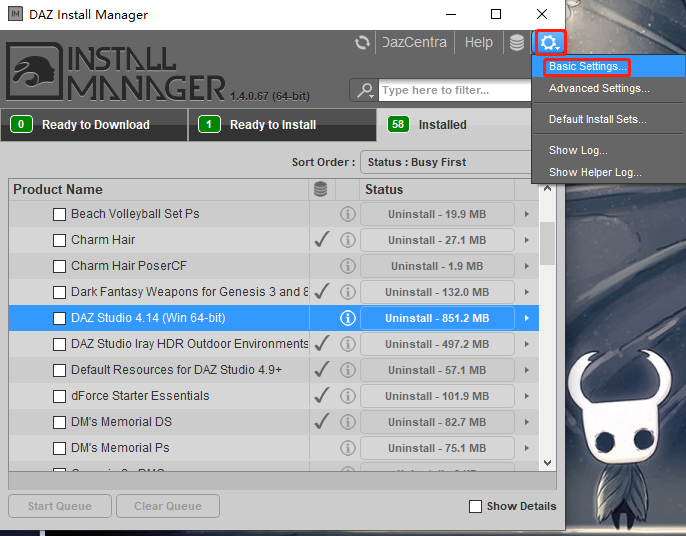The width and height of the screenshot is (686, 536).
Task: Expand options arrow for Dark Fantasy Weapons
Action: pos(527,292)
